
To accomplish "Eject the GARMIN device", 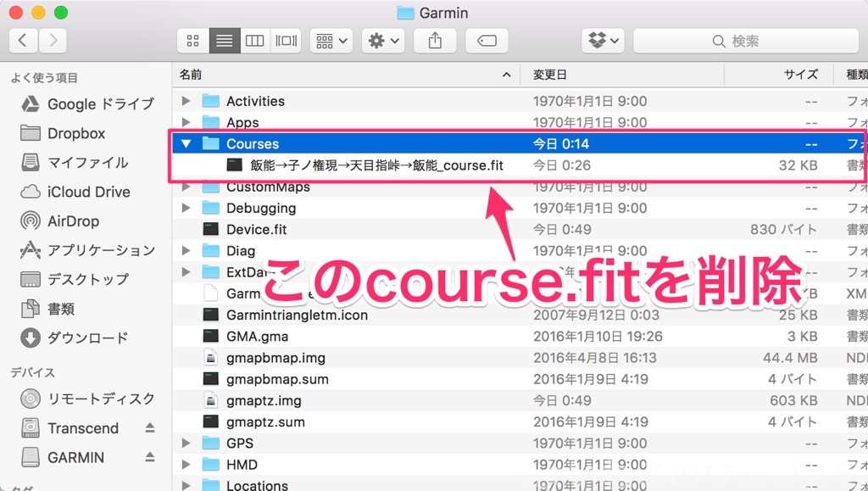I will pyautogui.click(x=150, y=457).
